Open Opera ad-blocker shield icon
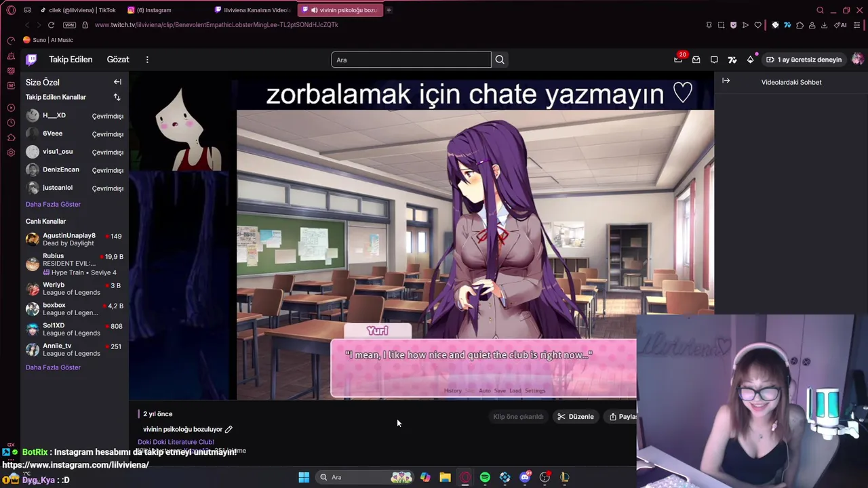Screen dimensions: 868x488 pos(733,25)
